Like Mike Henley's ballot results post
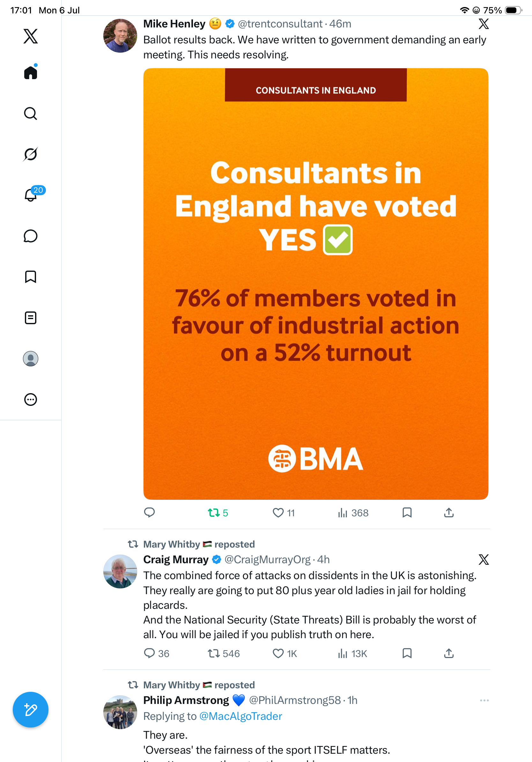 [283, 513]
